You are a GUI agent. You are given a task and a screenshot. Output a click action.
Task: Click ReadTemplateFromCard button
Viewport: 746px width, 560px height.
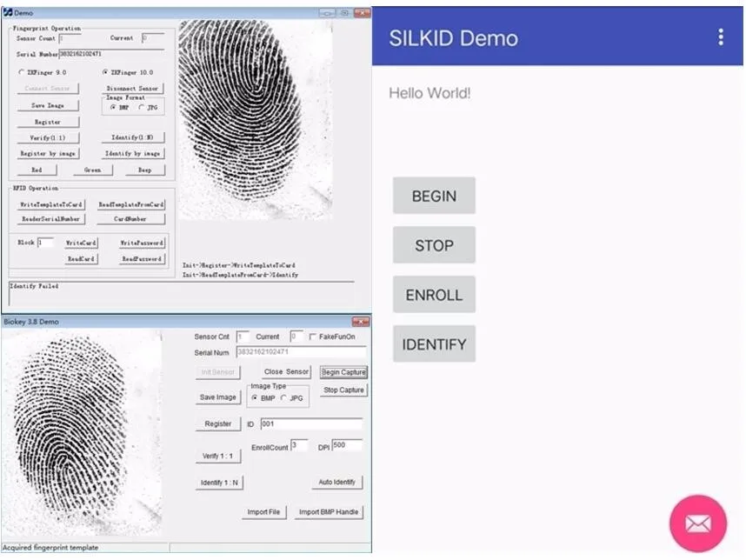tap(130, 204)
